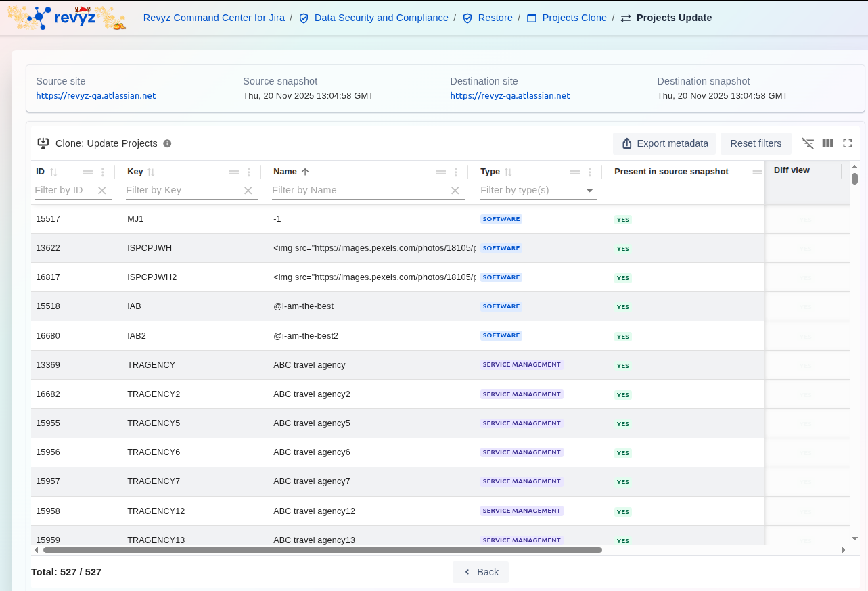Sort by the Type column arrows
The width and height of the screenshot is (868, 591).
[508, 172]
